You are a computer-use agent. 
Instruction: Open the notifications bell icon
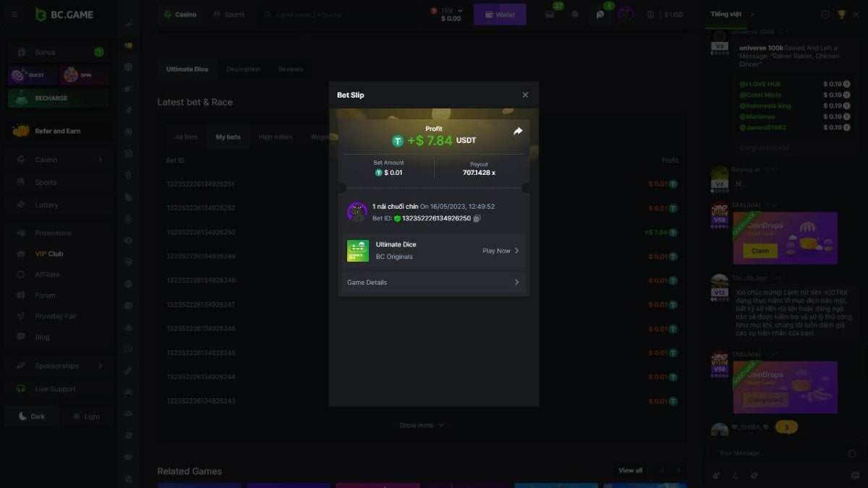(x=575, y=14)
